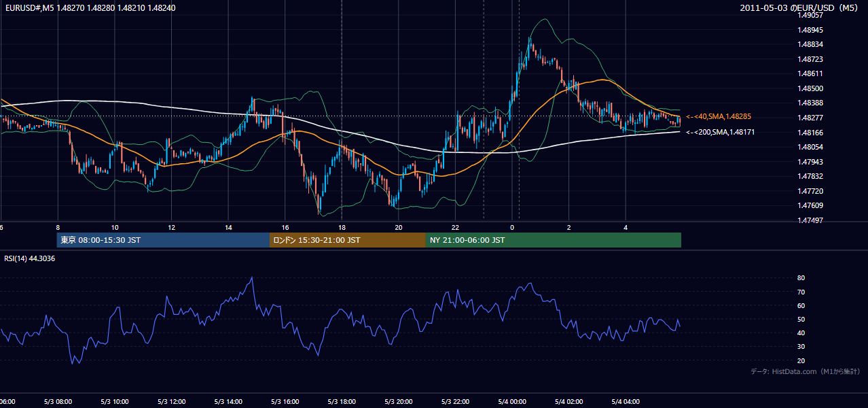Click RSI scale value 80

tap(801, 278)
